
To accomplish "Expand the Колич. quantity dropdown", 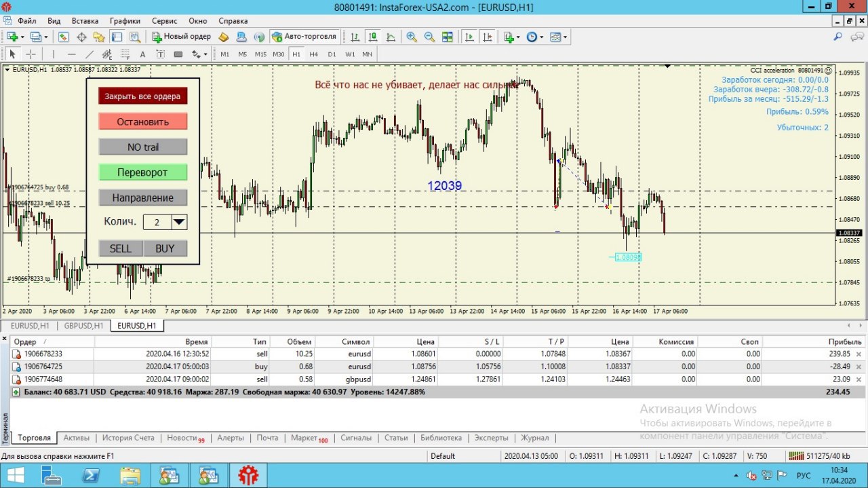I will [x=179, y=221].
